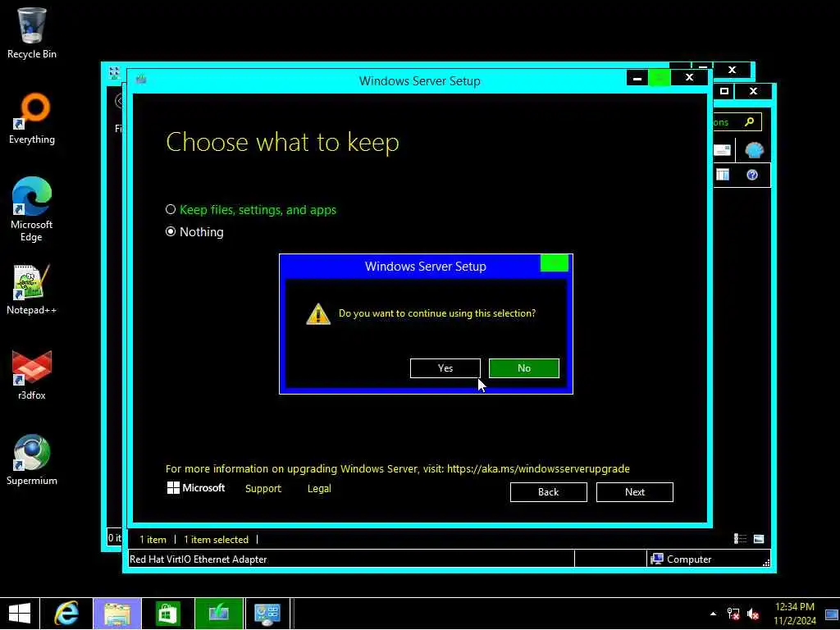840x630 pixels.
Task: Launch the Everything search shortcut
Action: pyautogui.click(x=32, y=119)
